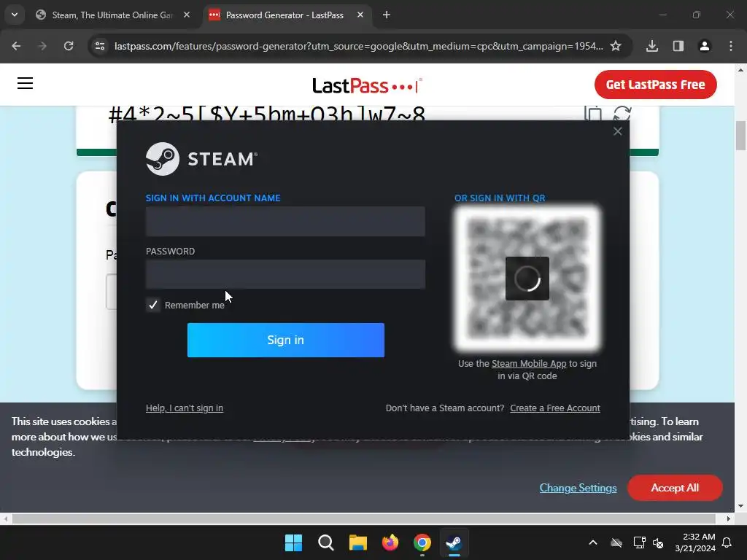This screenshot has width=747, height=560.
Task: Click the display tray icon beside the volume icon
Action: point(639,542)
